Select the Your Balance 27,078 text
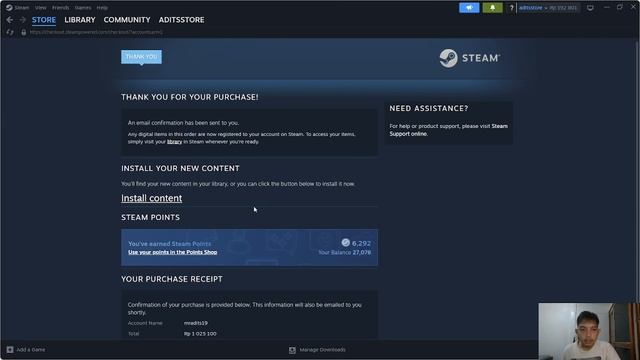 coord(344,253)
